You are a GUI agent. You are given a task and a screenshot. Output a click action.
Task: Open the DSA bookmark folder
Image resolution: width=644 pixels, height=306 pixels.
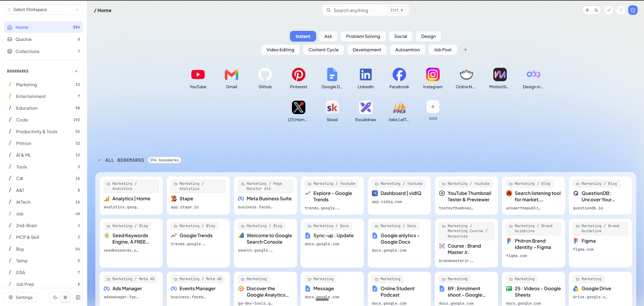[x=43, y=272]
